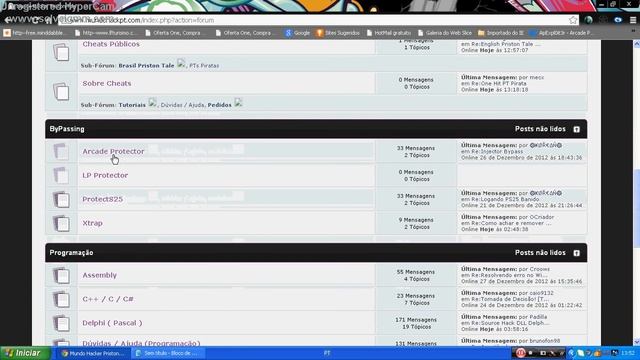Click the Sobre Cheats board icon
This screenshot has height=360, width=640.
point(61,91)
